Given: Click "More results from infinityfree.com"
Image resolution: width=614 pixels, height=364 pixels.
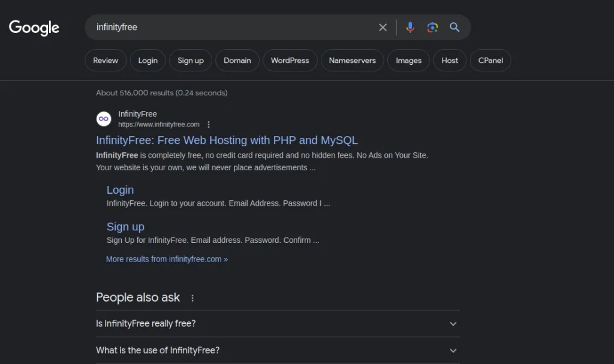Looking at the screenshot, I should (167, 259).
